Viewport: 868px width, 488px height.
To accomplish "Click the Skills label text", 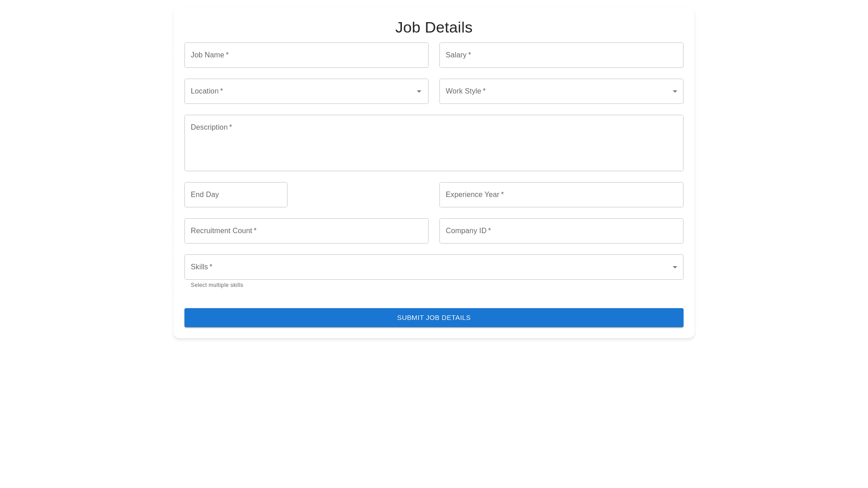I will click(x=199, y=267).
